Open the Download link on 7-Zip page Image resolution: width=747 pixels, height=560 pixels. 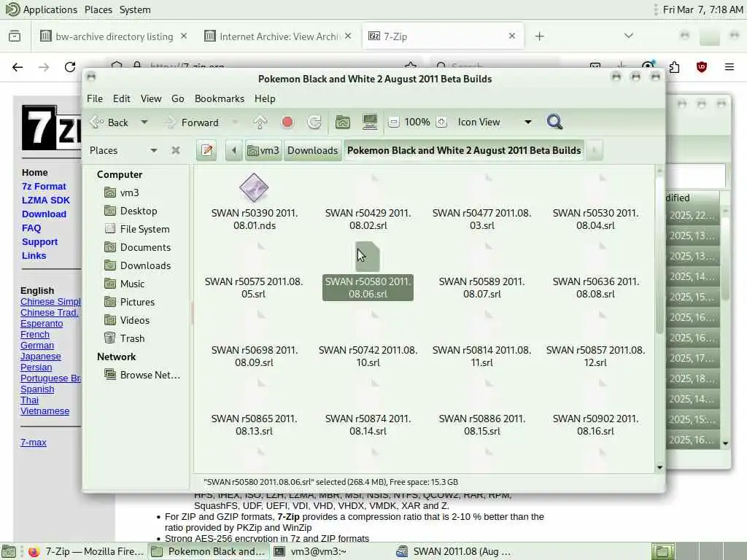pyautogui.click(x=44, y=214)
